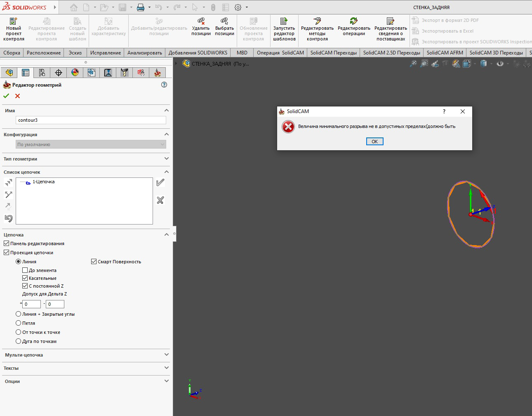The width and height of the screenshot is (532, 416).
Task: Switch to the Анализировать tab
Action: (x=145, y=53)
